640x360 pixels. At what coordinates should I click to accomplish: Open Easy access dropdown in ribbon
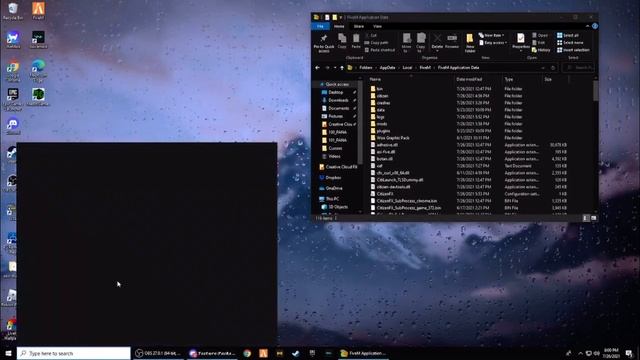(x=493, y=42)
